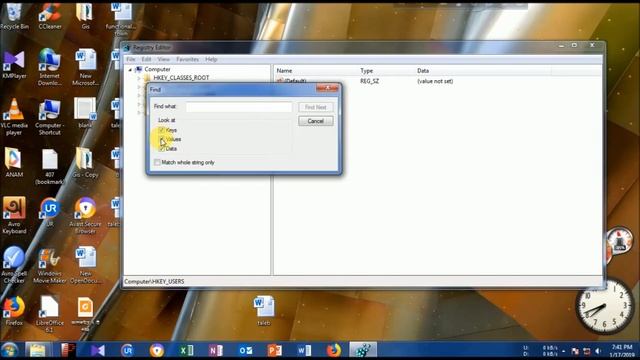
Task: Open Outlook from the taskbar
Action: (245, 351)
